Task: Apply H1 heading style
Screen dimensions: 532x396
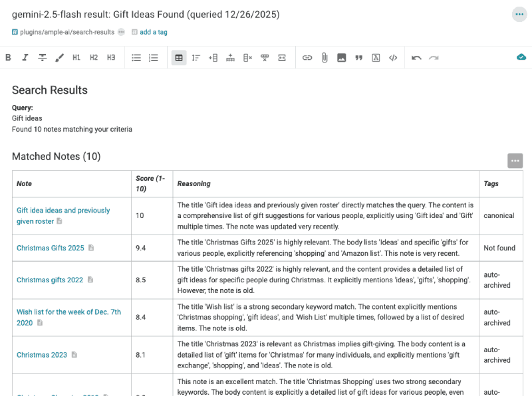Action: tap(76, 58)
